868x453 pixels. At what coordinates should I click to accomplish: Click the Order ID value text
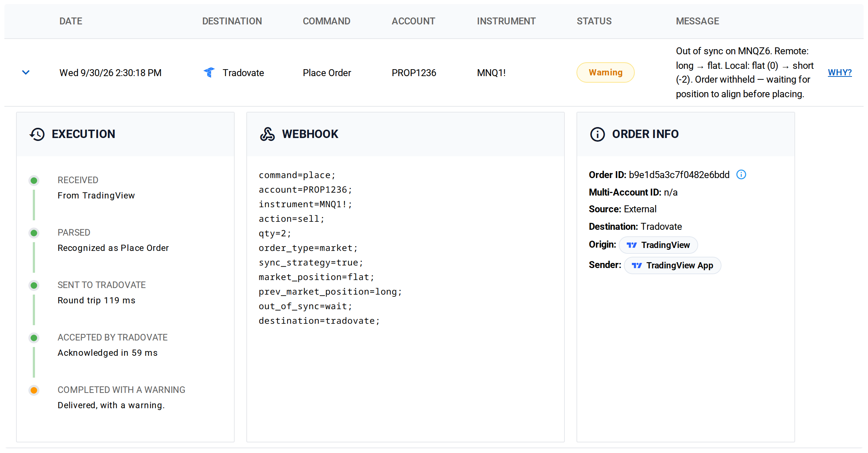[x=679, y=175]
